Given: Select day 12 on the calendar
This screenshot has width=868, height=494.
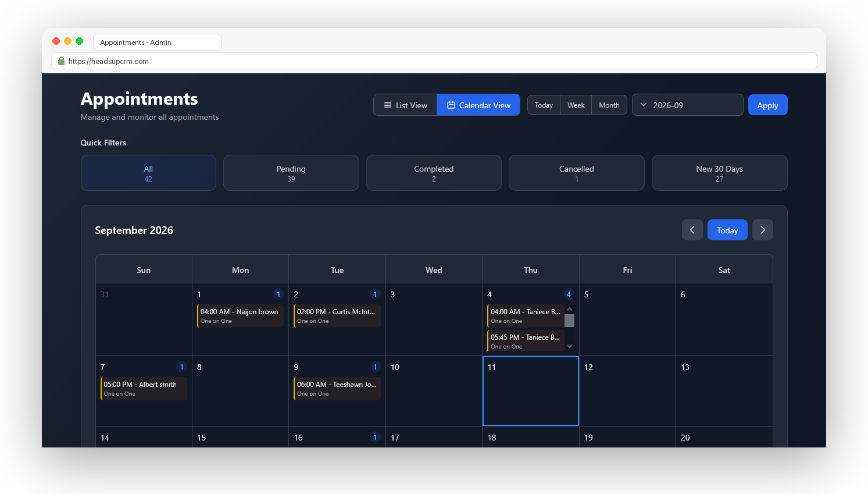Looking at the screenshot, I should [x=627, y=391].
